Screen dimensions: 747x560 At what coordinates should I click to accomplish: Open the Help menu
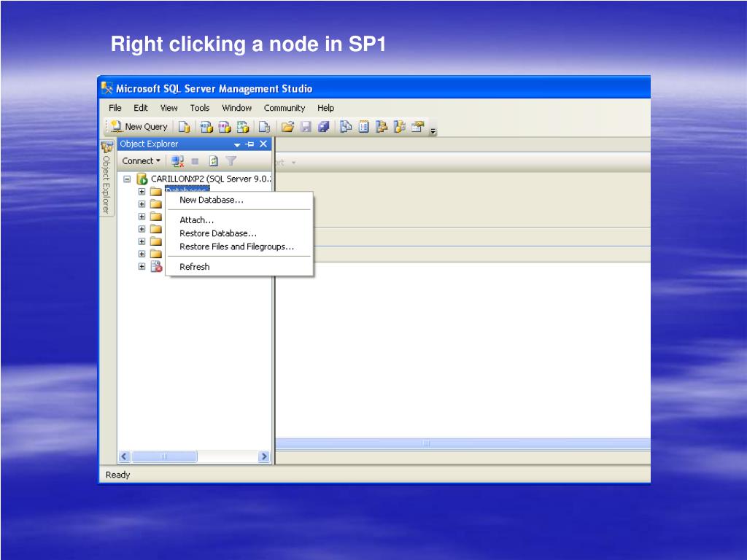(326, 108)
